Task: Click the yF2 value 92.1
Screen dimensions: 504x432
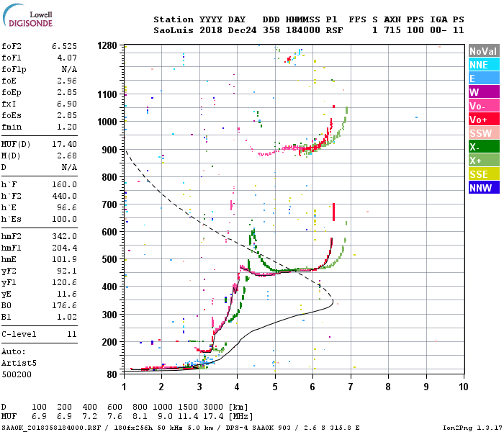Action: click(67, 271)
